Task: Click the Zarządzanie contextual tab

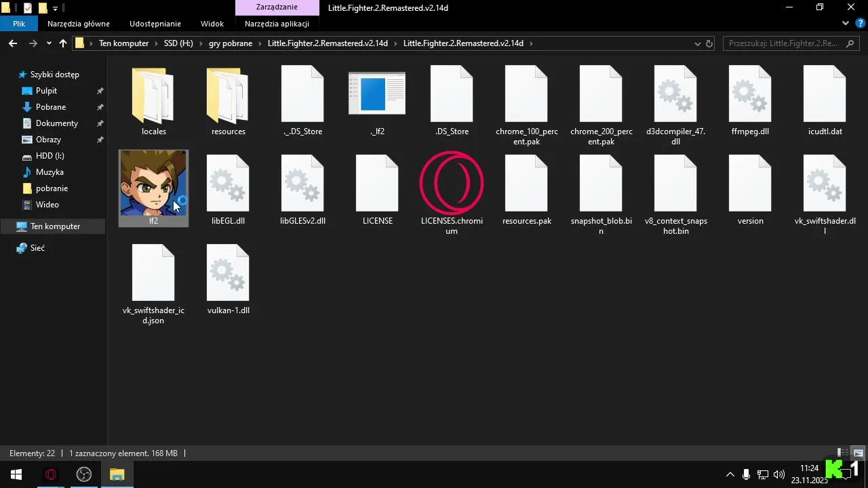Action: 277,7
